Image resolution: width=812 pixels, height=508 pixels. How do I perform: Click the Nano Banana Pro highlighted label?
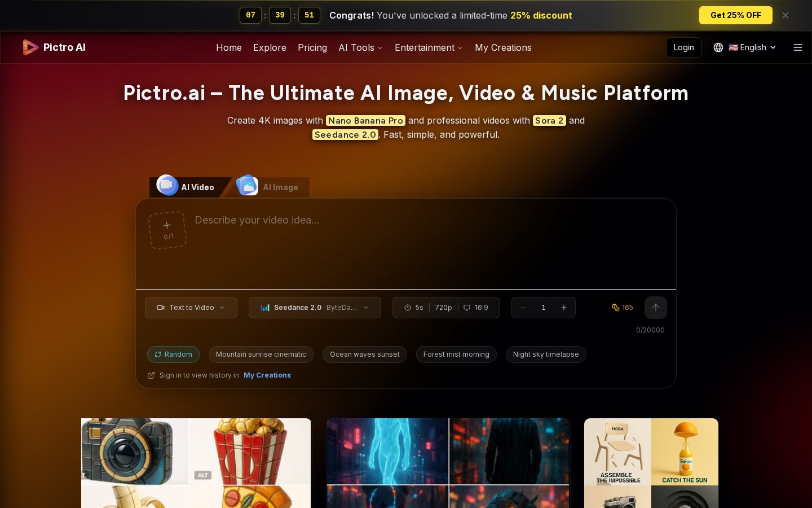(x=365, y=121)
